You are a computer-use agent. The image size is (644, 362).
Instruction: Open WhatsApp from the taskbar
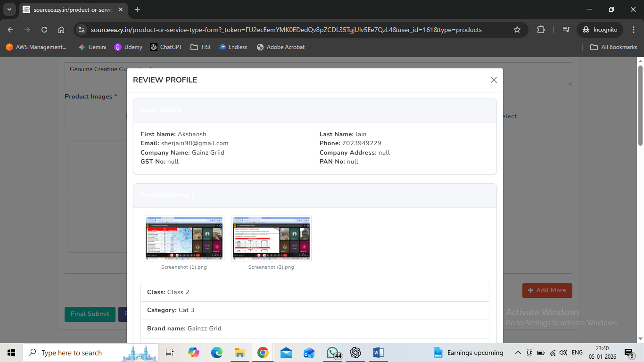[333, 353]
